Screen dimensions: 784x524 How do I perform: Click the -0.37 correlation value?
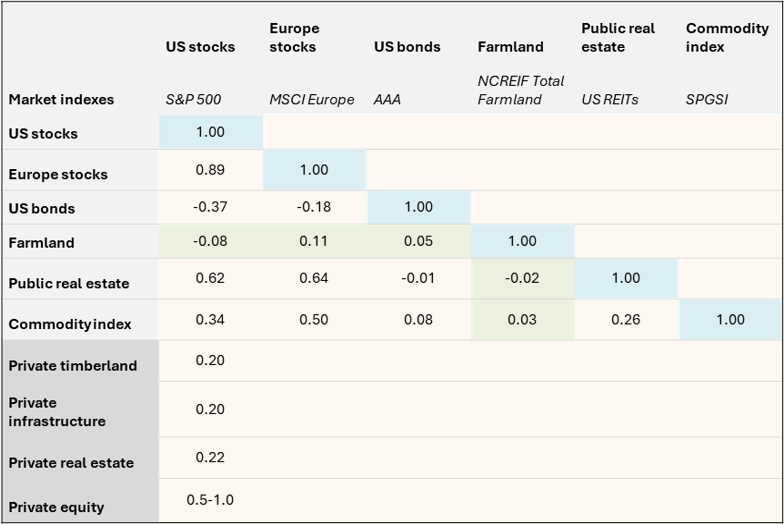click(210, 207)
